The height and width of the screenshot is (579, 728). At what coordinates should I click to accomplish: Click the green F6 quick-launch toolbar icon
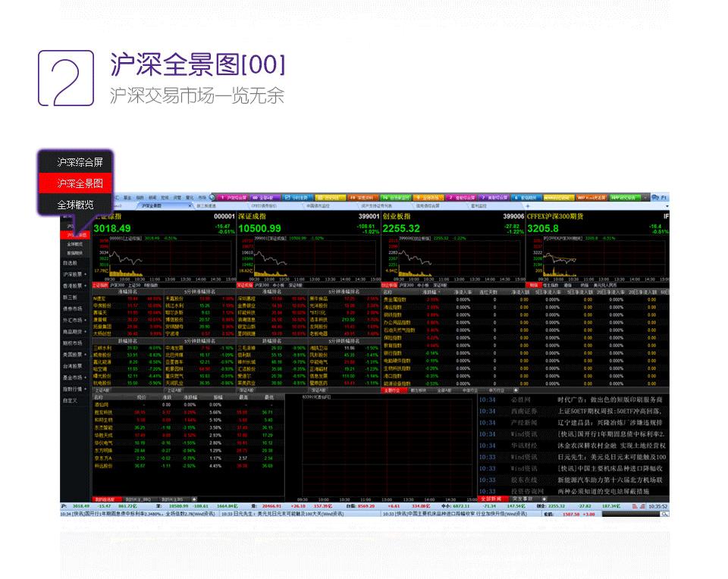(x=394, y=196)
